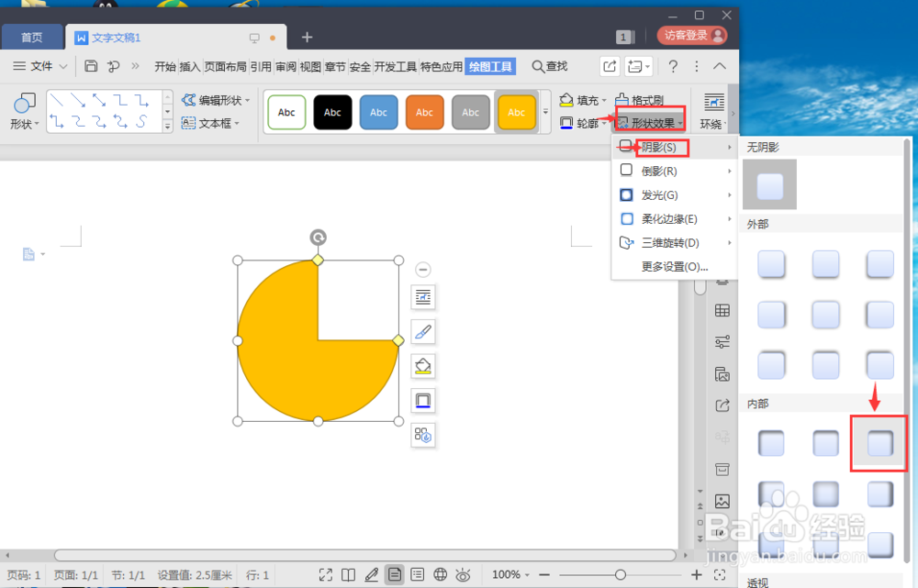The width and height of the screenshot is (918, 588).
Task: Click the floating outline icon beside the shape
Action: 422,401
